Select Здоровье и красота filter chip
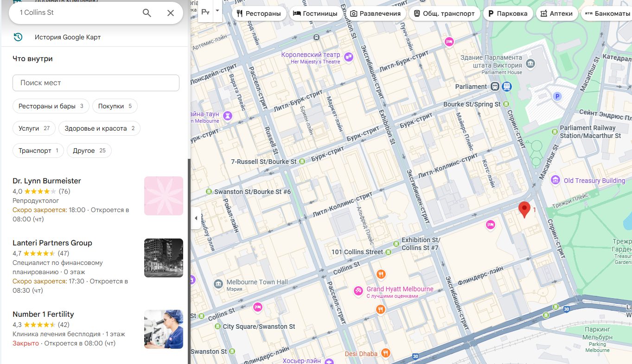This screenshot has width=632, height=364. pos(99,128)
